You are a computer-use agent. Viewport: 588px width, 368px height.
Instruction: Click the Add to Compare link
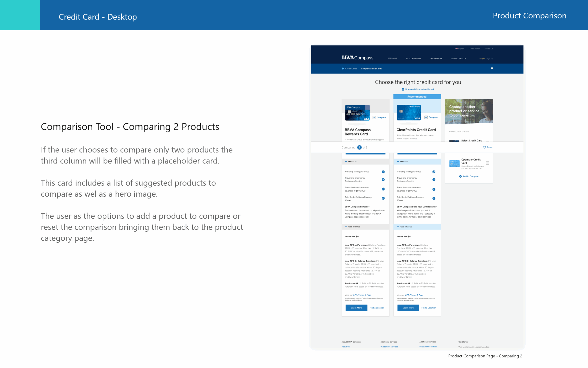[470, 176]
